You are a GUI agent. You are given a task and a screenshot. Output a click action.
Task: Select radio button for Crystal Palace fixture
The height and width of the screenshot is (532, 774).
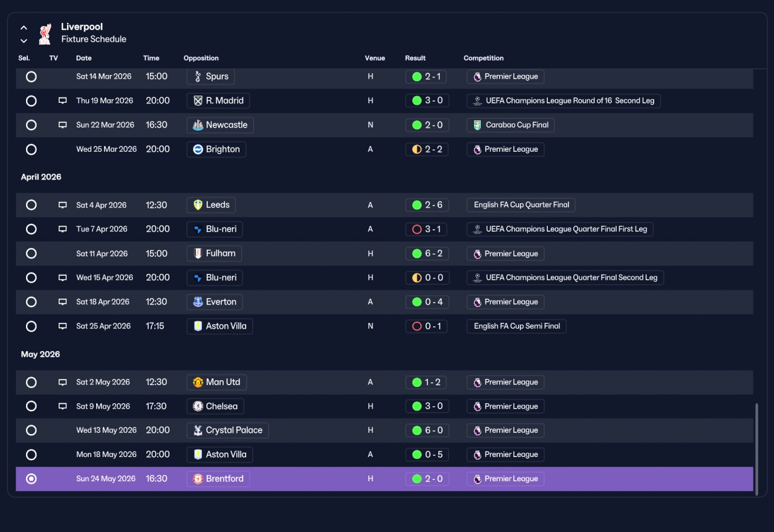(x=31, y=430)
